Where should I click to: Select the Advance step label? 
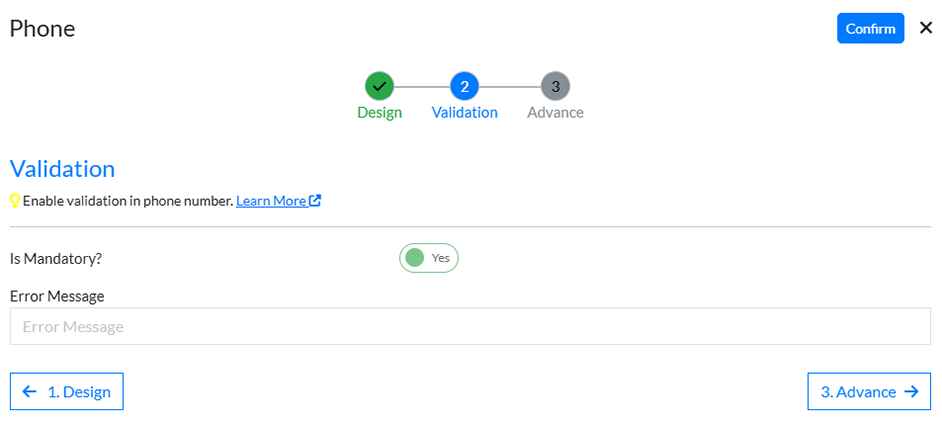[x=555, y=112]
